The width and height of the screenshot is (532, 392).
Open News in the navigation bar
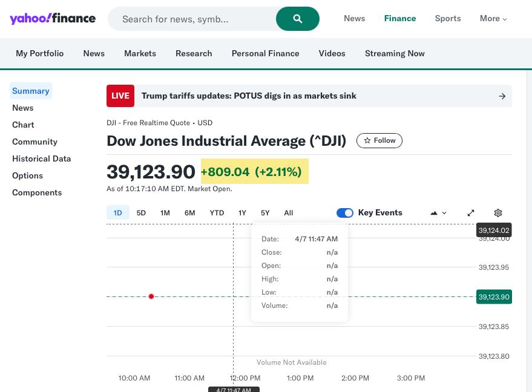[94, 54]
